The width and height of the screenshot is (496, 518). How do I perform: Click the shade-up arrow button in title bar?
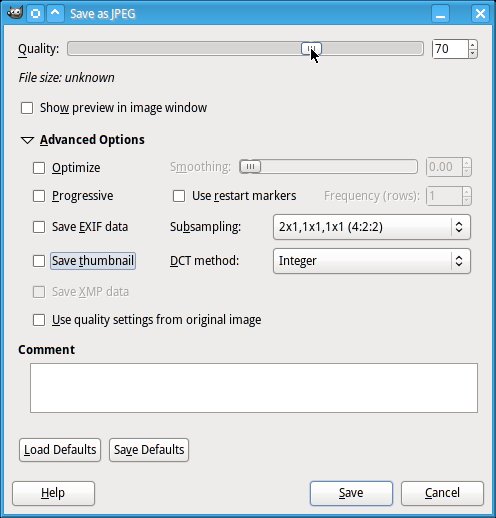click(55, 14)
